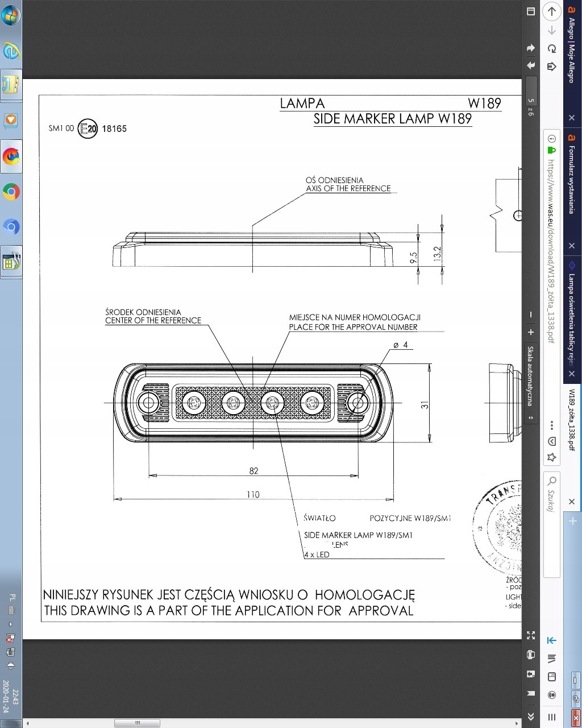Open the file manager taskbar icon
Image resolution: width=582 pixels, height=728 pixels.
coord(11,85)
